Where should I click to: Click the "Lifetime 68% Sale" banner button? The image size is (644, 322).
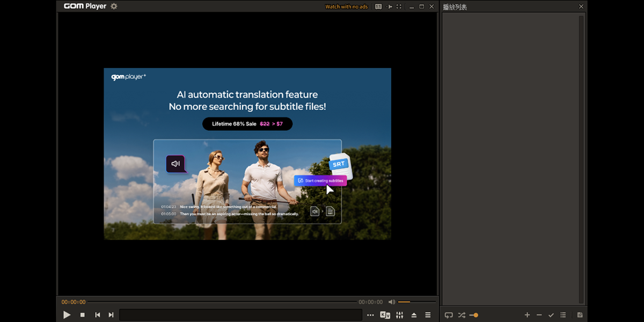(x=247, y=124)
